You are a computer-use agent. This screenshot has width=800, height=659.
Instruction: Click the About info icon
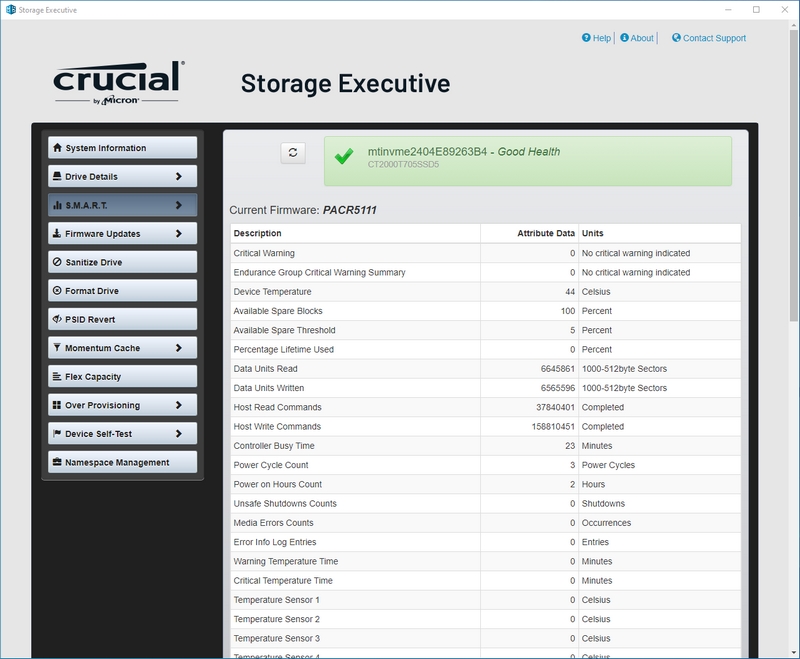[624, 38]
